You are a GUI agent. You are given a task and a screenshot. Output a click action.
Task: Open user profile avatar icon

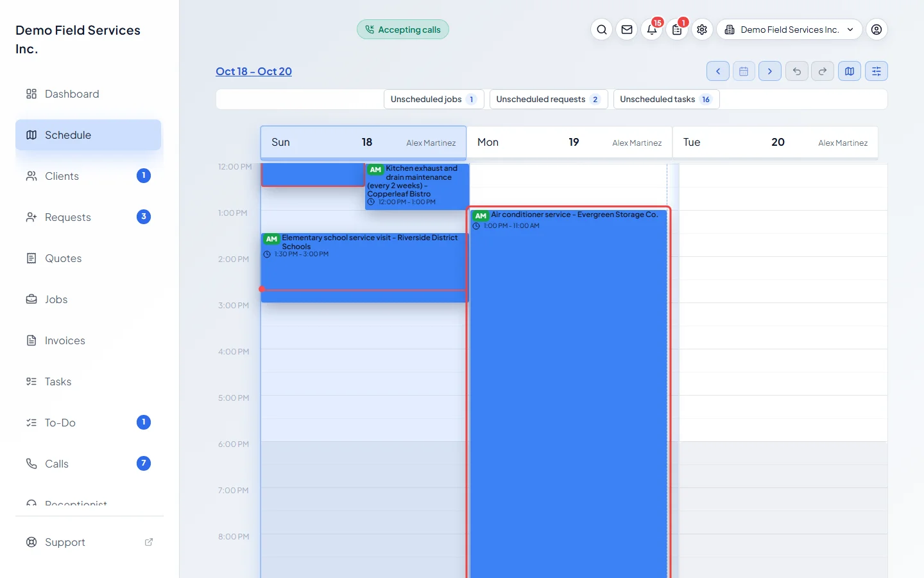(x=877, y=30)
